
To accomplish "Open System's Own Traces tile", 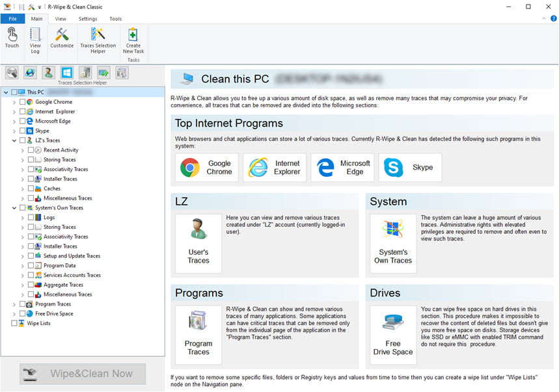I will click(393, 244).
